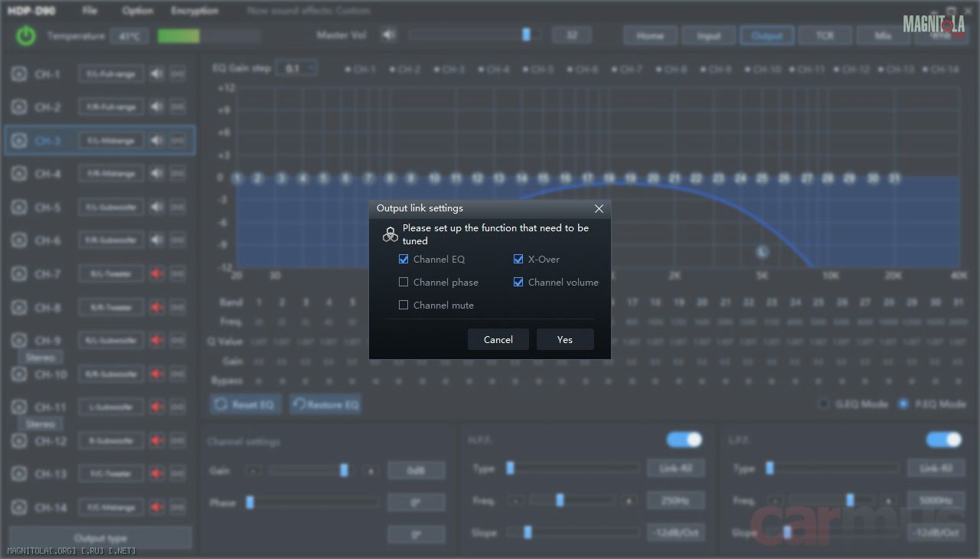Screen dimensions: 980x559
Task: Click the Output type button
Action: pos(100,538)
